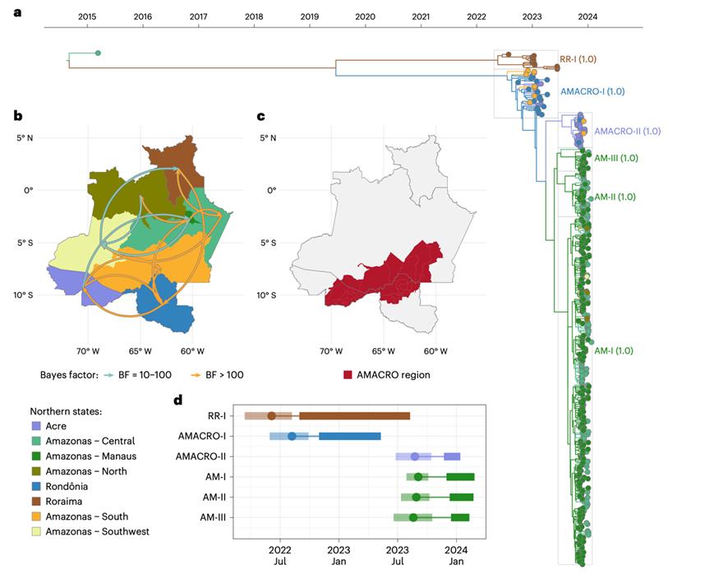Click the AMACRO-I blue median dot in panel d
728x574 pixels.
tap(292, 436)
